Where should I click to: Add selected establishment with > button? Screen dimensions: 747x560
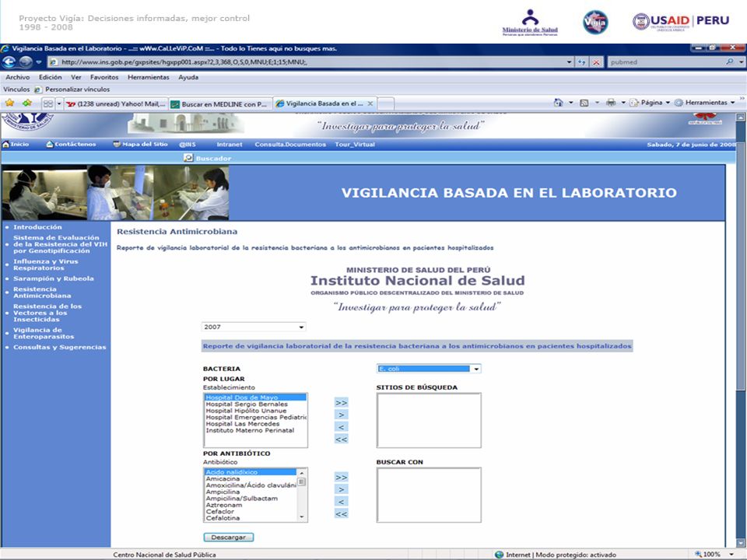point(341,415)
